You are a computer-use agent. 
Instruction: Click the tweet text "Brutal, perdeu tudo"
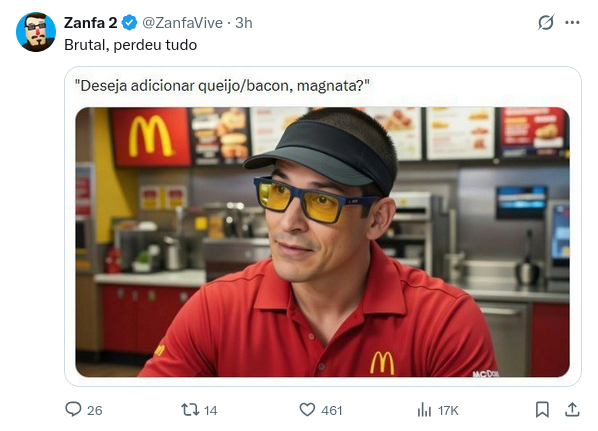pos(130,45)
